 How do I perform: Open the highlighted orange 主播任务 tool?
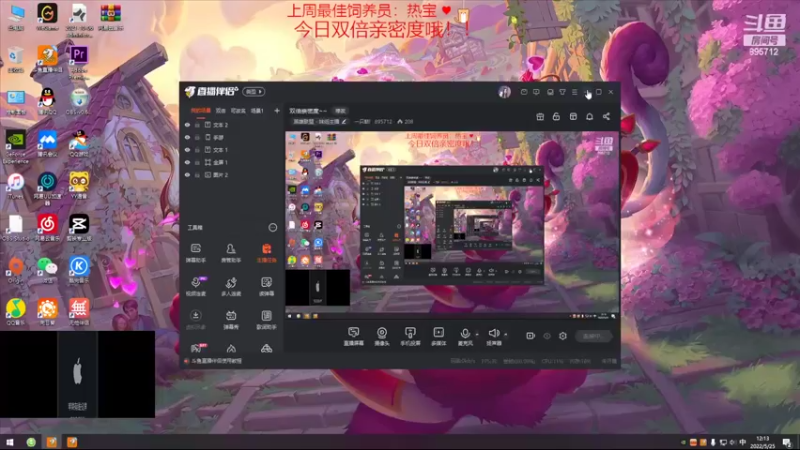[266, 253]
